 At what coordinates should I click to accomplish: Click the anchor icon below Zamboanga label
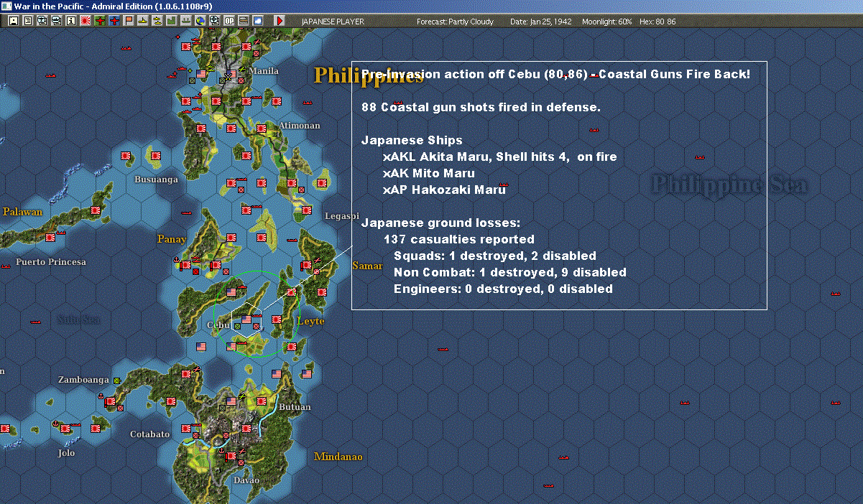(x=101, y=396)
